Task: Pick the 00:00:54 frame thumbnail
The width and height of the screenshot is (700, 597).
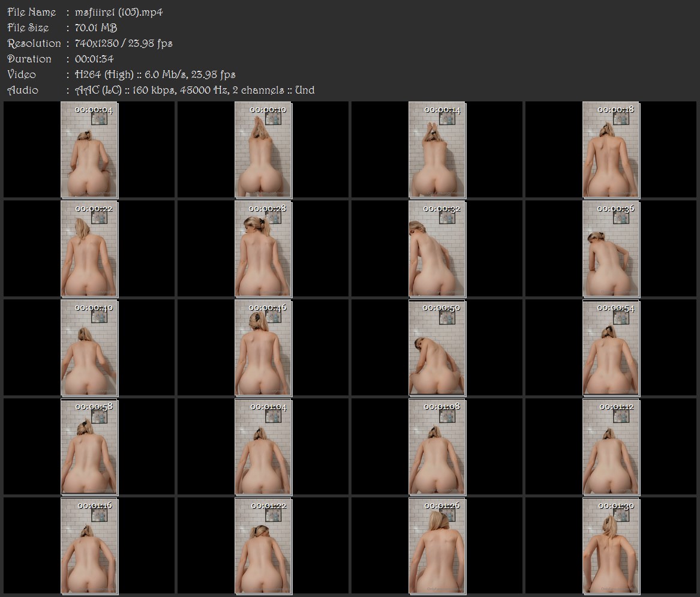Action: [x=611, y=347]
